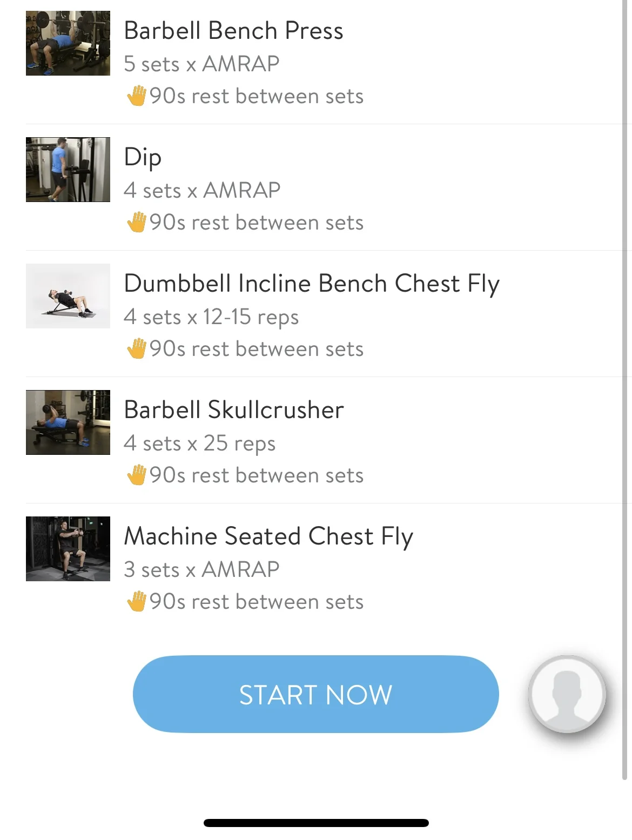This screenshot has height=840, width=632.
Task: Open Machine Seated Chest Fly title
Action: tap(268, 536)
